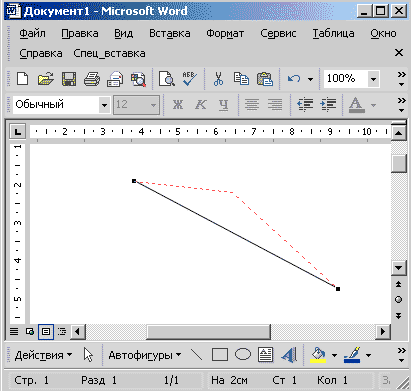Open the Автофигуры shapes menu
This screenshot has height=391, width=411.
coord(145,355)
